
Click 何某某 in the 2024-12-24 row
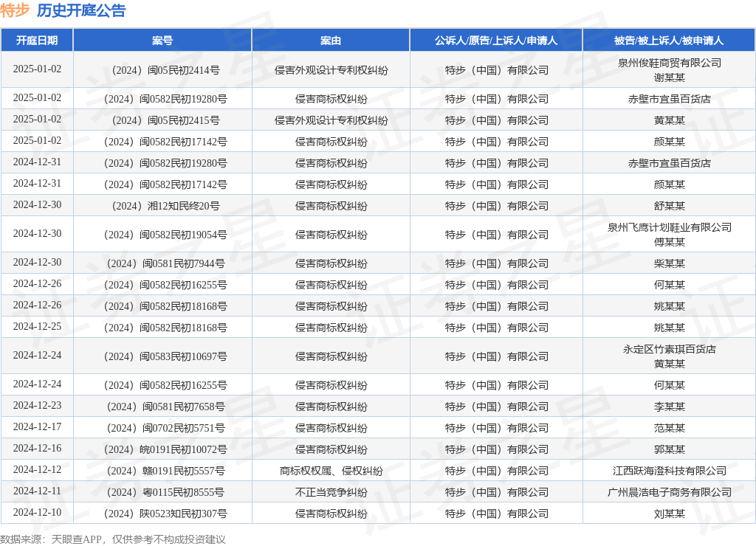(x=669, y=385)
